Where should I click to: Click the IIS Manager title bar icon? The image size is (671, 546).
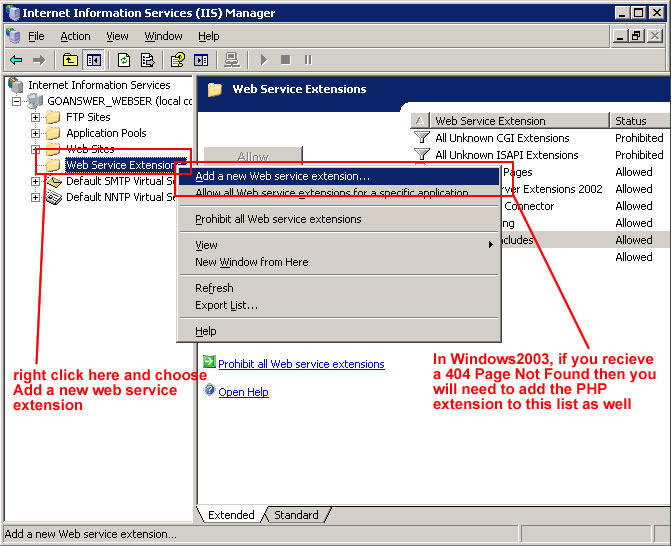pos(13,13)
